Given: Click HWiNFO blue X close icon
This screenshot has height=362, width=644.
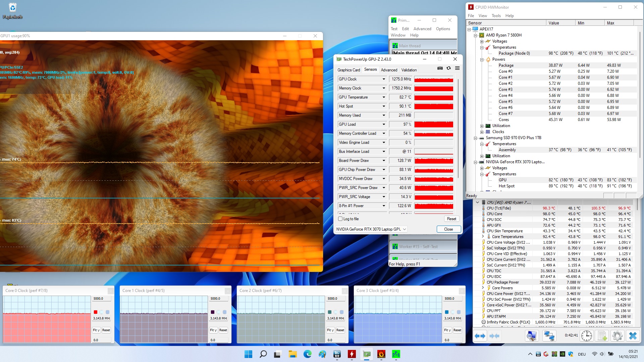Looking at the screenshot, I should point(633,336).
